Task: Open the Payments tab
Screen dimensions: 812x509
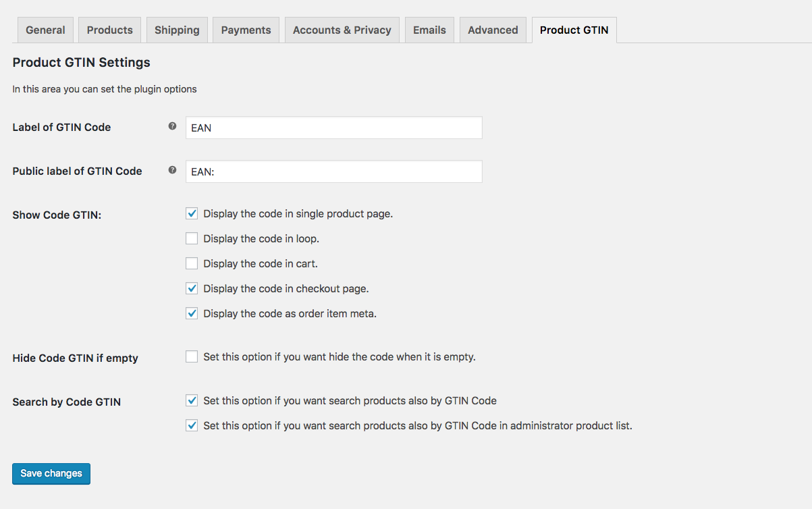Action: tap(246, 30)
